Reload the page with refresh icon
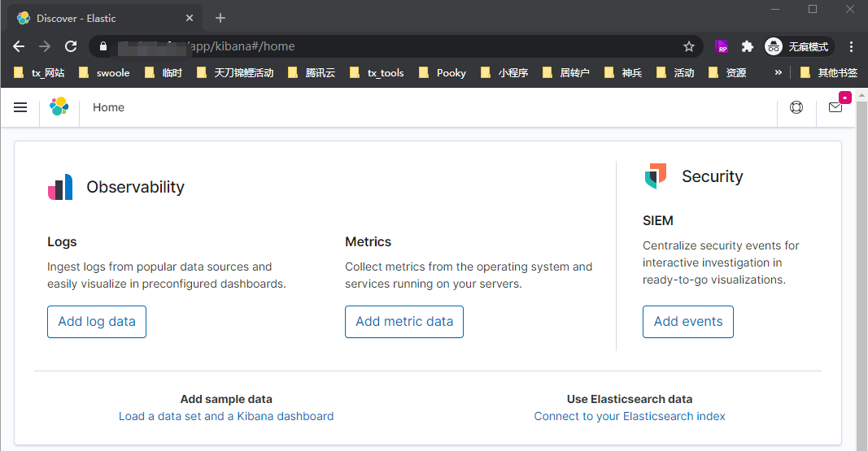 (71, 46)
